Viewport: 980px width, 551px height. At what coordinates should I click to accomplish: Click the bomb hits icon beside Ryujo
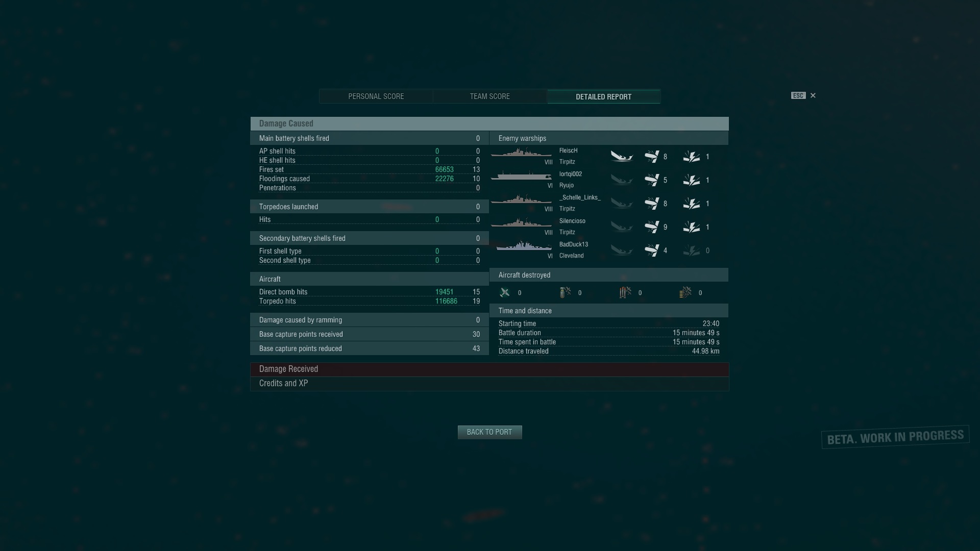[652, 180]
